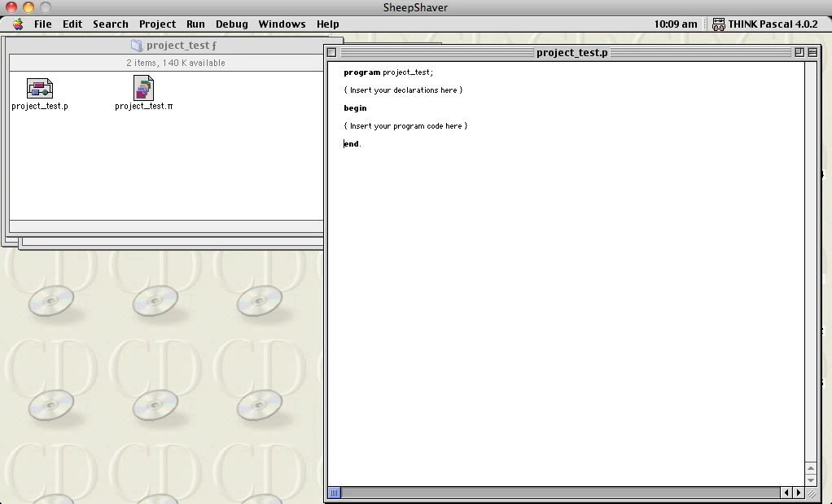The height and width of the screenshot is (504, 832).
Task: Open the Debug menu
Action: tap(231, 24)
